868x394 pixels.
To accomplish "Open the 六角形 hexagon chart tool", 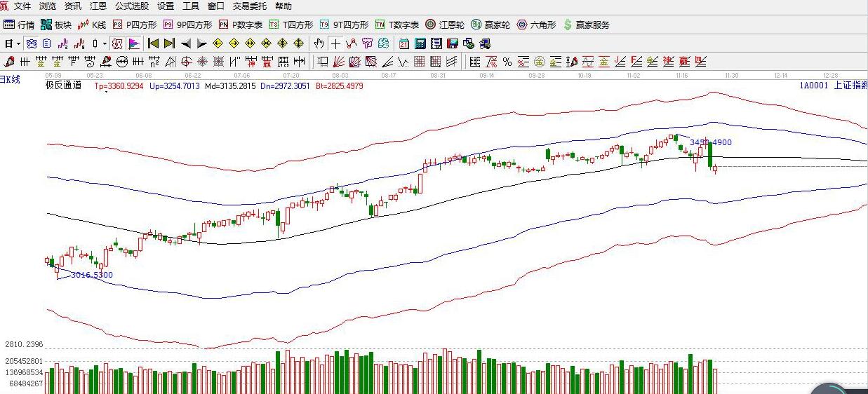I will [x=536, y=25].
